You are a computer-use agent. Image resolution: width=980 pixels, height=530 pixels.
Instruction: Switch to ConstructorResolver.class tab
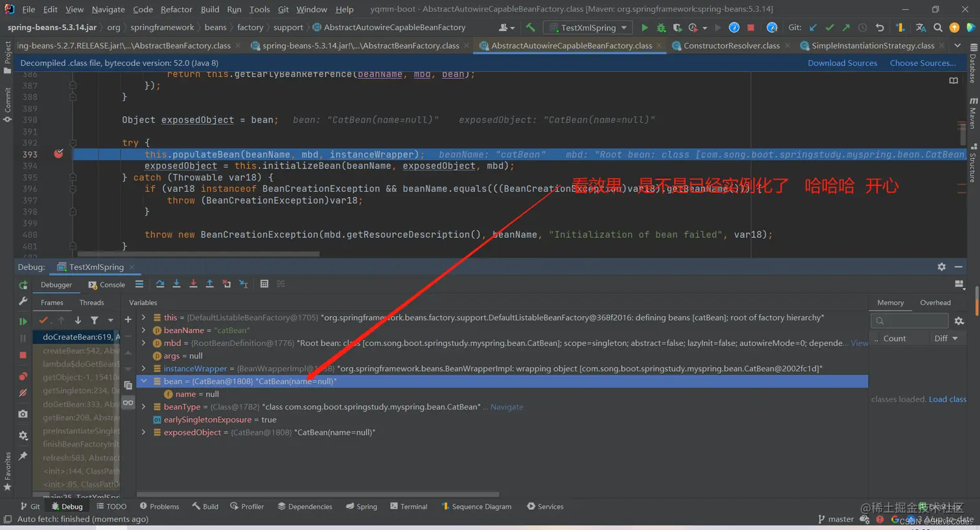click(x=731, y=45)
